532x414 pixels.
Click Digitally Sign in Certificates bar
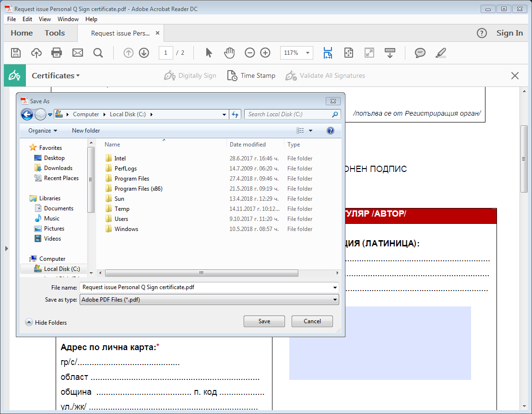click(190, 75)
